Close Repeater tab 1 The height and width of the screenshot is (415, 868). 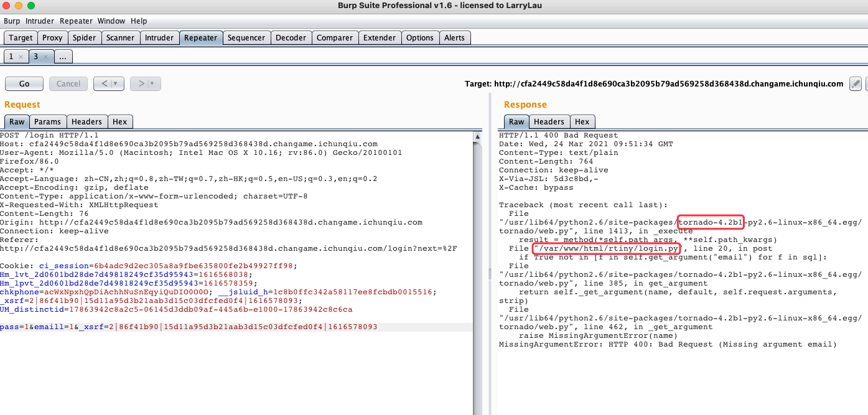point(21,57)
